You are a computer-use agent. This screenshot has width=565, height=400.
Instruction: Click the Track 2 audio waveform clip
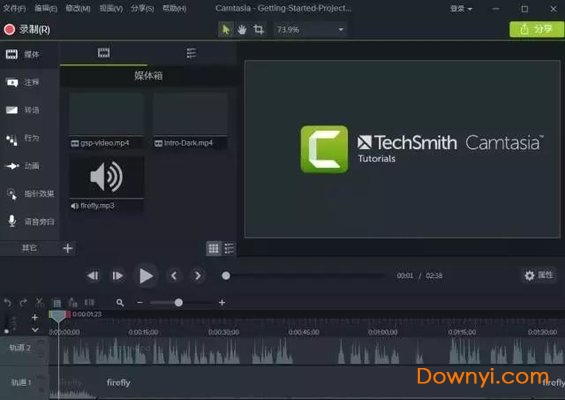tap(307, 351)
